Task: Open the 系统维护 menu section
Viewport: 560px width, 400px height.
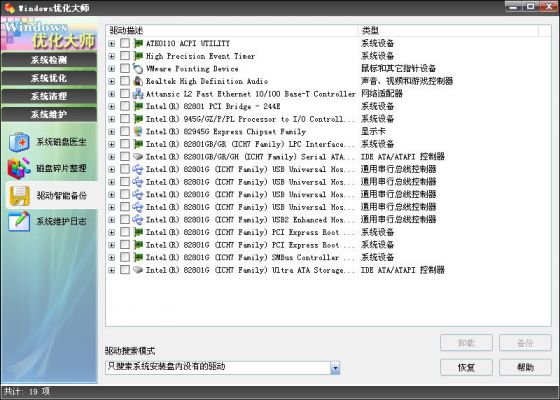Action: click(49, 114)
